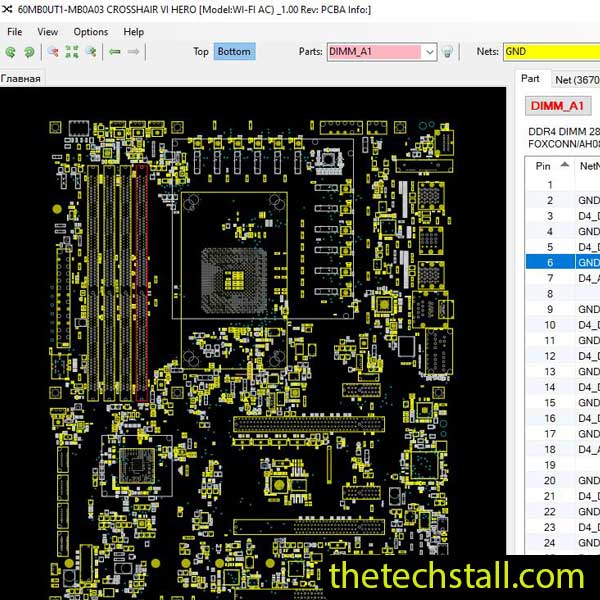This screenshot has height=600, width=600.
Task: Open the Options menu
Action: click(90, 31)
